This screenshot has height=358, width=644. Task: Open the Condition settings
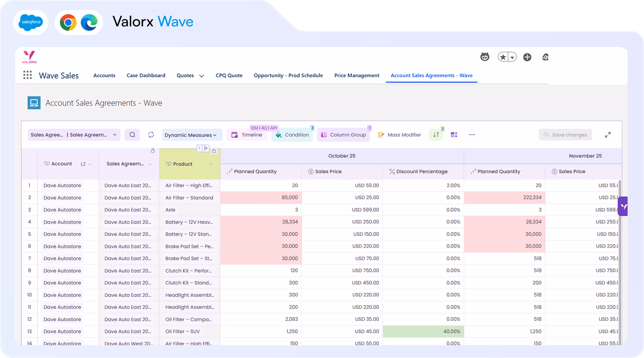tap(292, 135)
